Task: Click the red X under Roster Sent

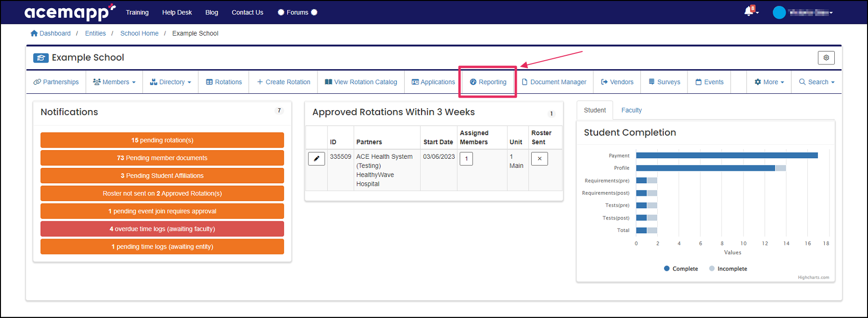Action: click(539, 159)
